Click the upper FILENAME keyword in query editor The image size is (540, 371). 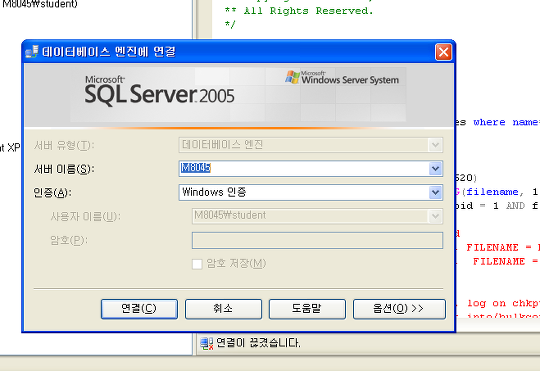coord(492,248)
